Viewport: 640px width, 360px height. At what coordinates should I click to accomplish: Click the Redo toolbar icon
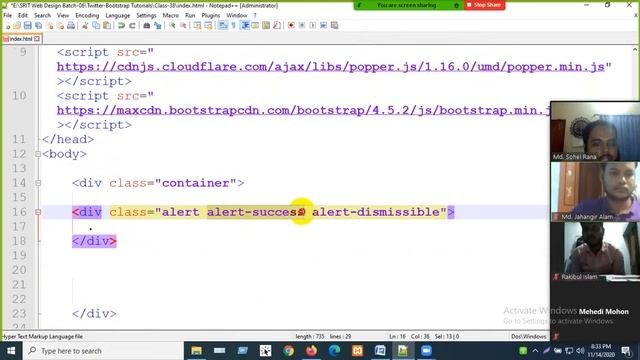pos(132,25)
